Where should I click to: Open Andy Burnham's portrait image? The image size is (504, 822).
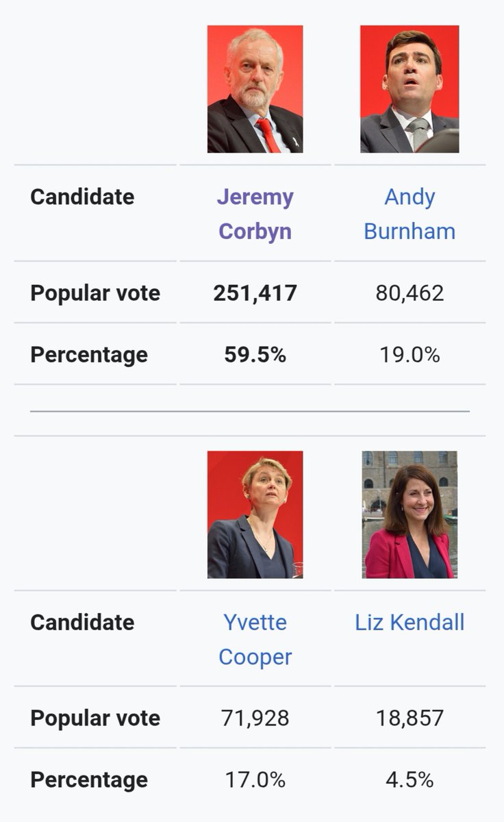(409, 89)
